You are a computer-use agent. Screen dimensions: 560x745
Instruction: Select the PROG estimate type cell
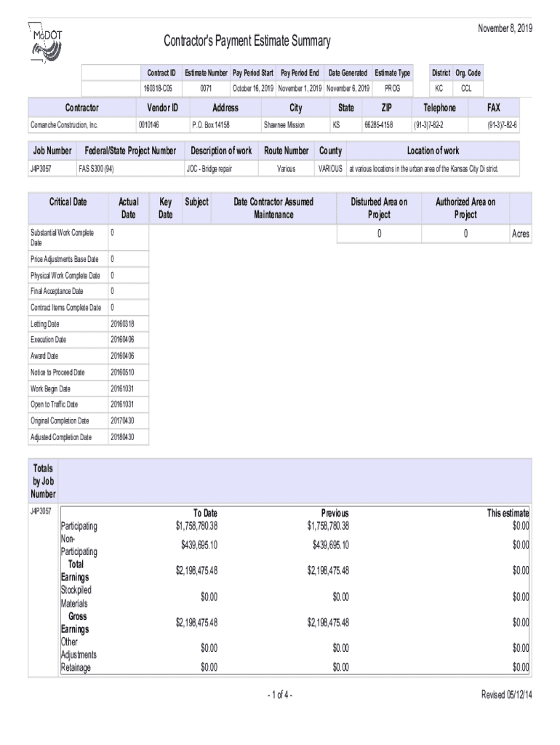392,88
